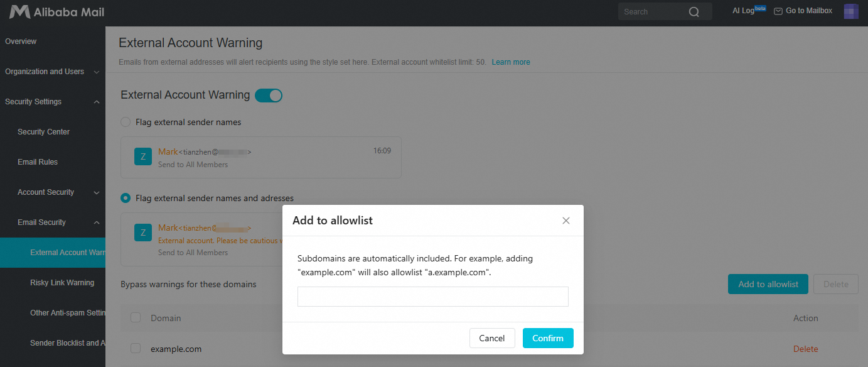Click the Go to Mailbox envelope icon
Viewport: 868px width, 367px height.
778,11
